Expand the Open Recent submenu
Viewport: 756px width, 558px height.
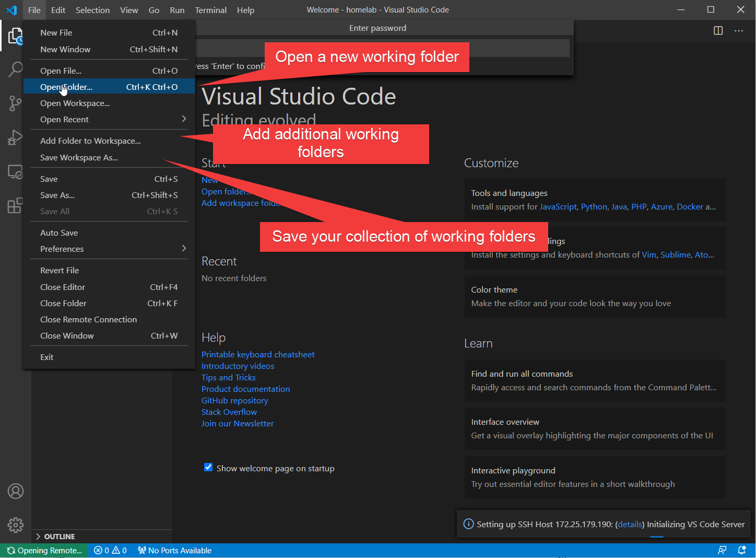point(109,119)
